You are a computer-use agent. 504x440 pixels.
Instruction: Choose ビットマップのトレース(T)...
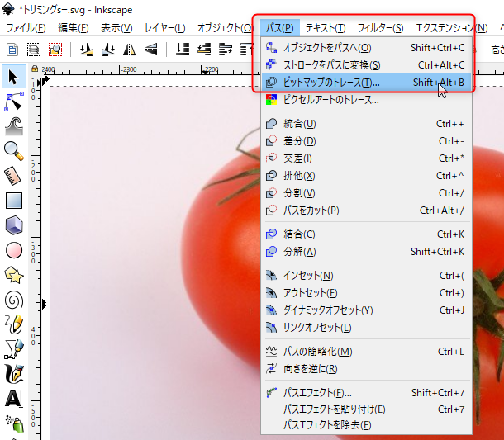click(x=366, y=83)
